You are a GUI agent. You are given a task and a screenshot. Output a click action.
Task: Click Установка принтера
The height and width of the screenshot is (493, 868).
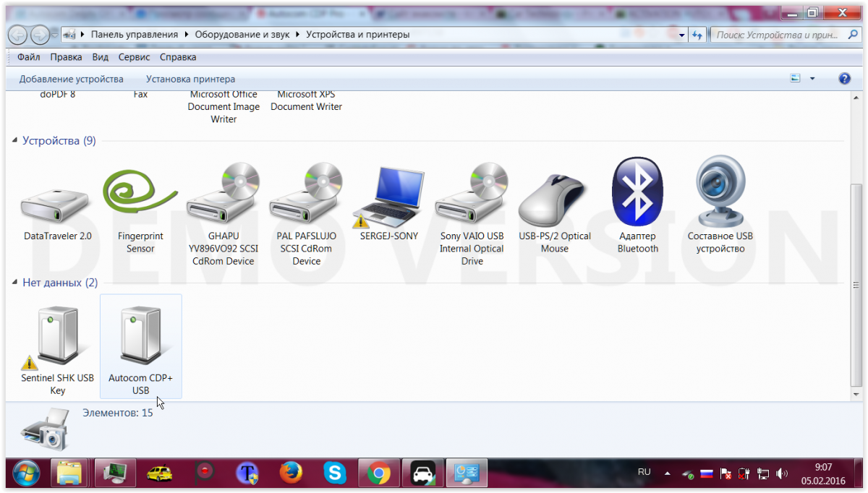(190, 79)
